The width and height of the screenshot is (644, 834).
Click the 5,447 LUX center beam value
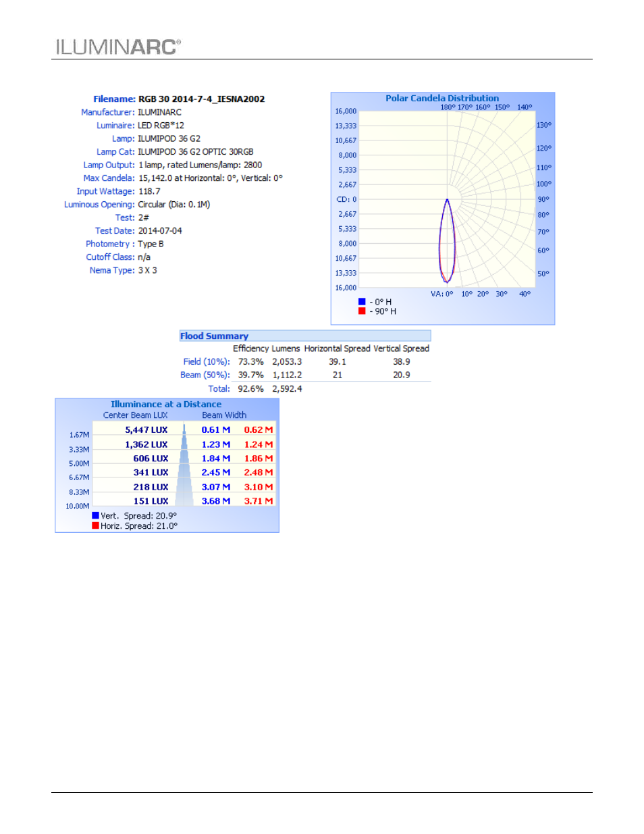pos(146,429)
